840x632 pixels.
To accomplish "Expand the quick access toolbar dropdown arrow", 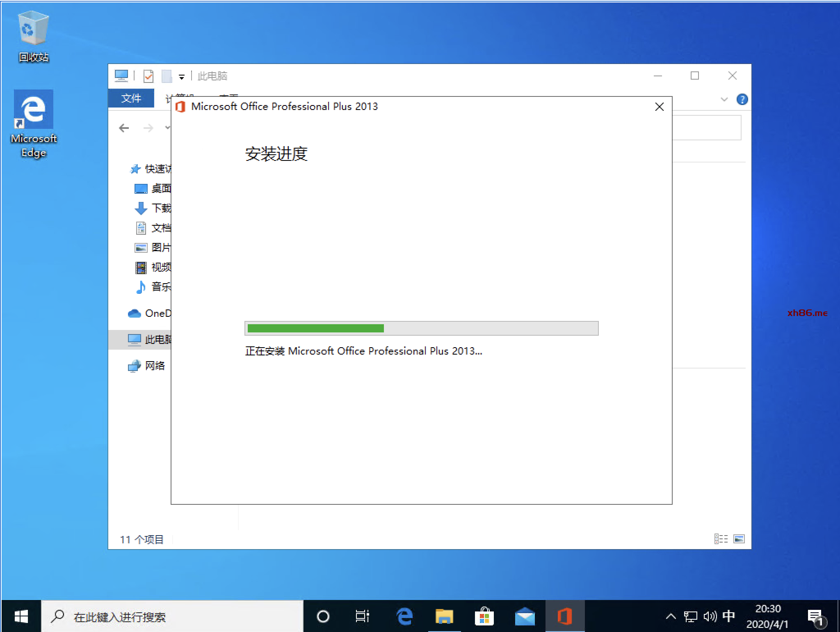I will 182,77.
